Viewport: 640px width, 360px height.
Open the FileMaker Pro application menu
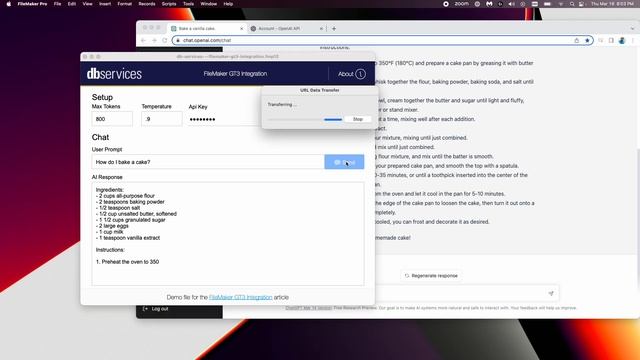[x=32, y=4]
